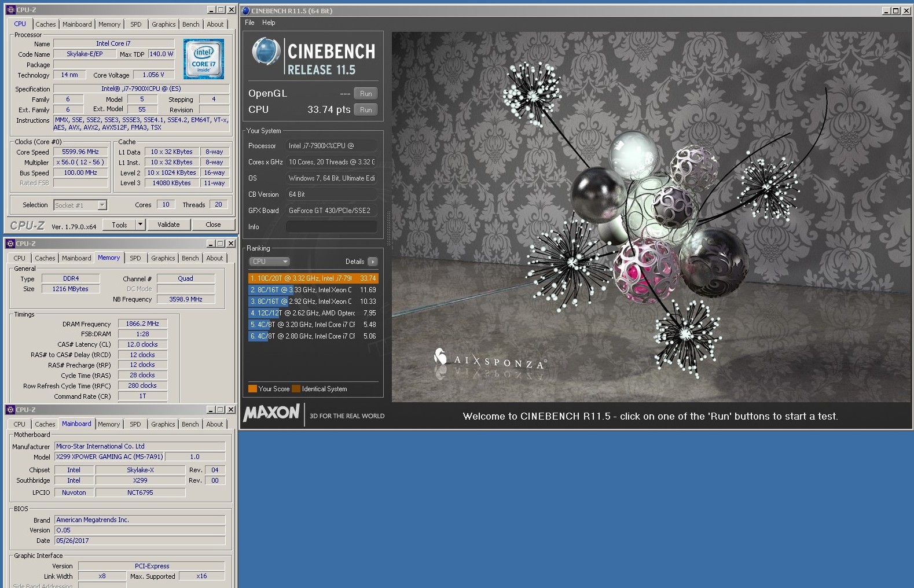The height and width of the screenshot is (588, 914).
Task: Open the Tools dropdown arrow in CPU-Z
Action: [x=140, y=225]
